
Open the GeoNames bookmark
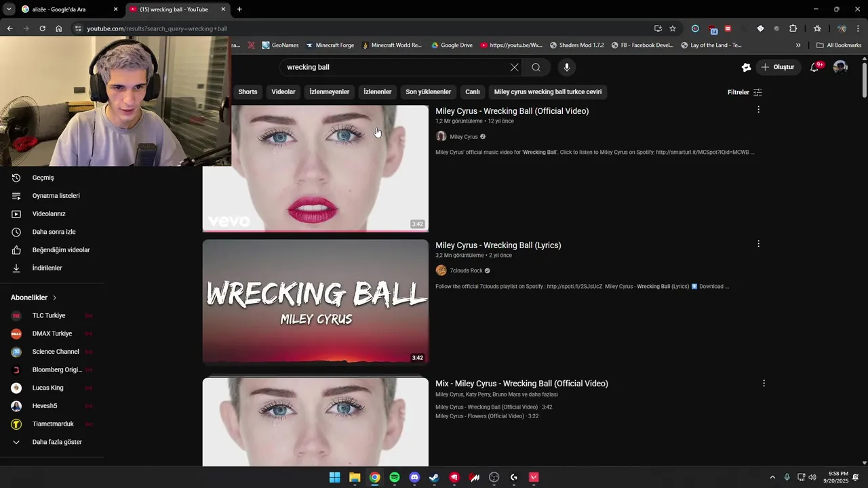(x=279, y=45)
